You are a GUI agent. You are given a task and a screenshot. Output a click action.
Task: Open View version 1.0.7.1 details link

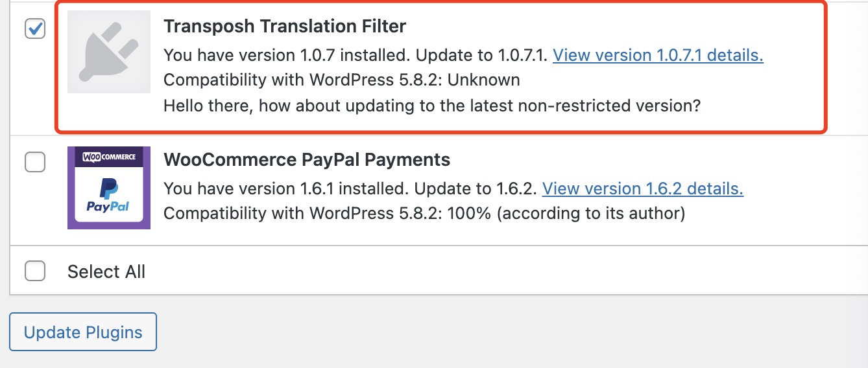click(658, 55)
